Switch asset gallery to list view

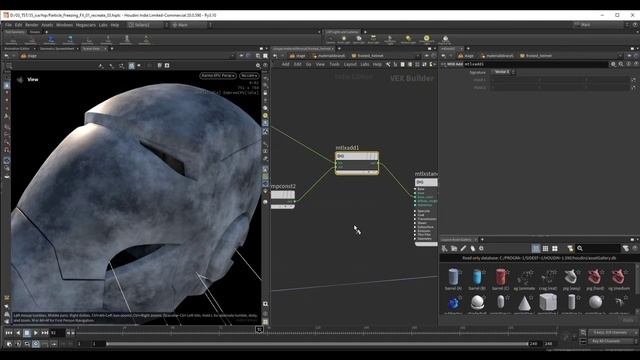(536, 248)
